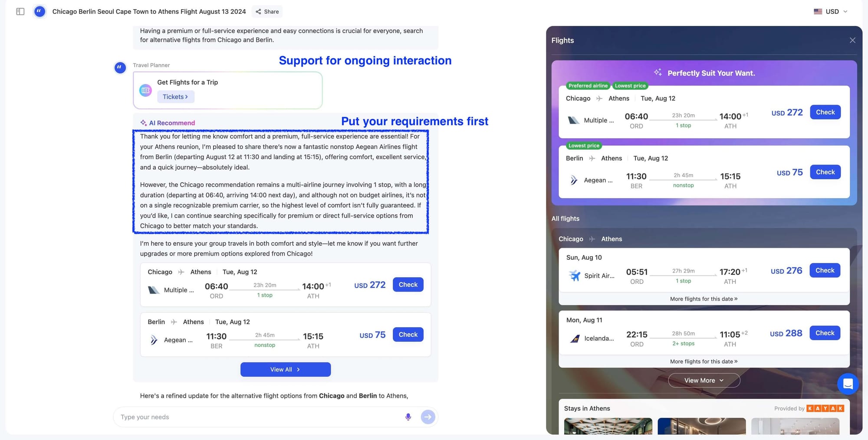Click the Spirit Airlines logo icon
868x440 pixels.
(x=575, y=276)
